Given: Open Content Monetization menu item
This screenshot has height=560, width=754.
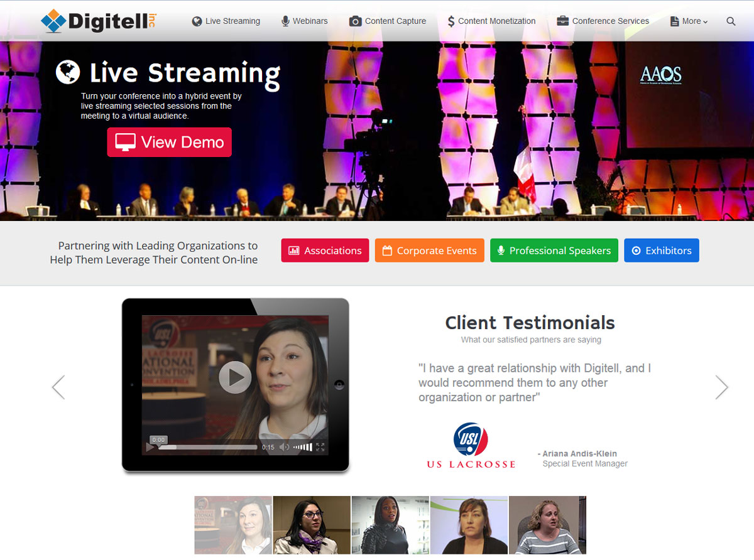Looking at the screenshot, I should [x=491, y=21].
